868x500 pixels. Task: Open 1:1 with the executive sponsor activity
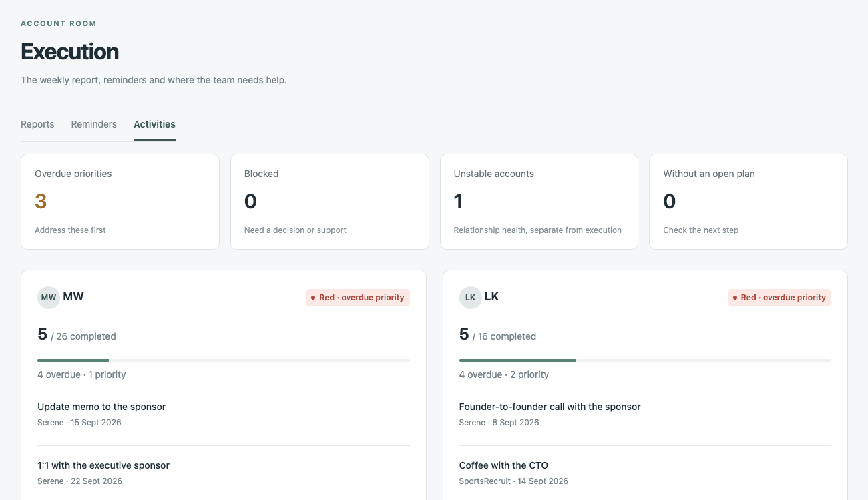103,465
